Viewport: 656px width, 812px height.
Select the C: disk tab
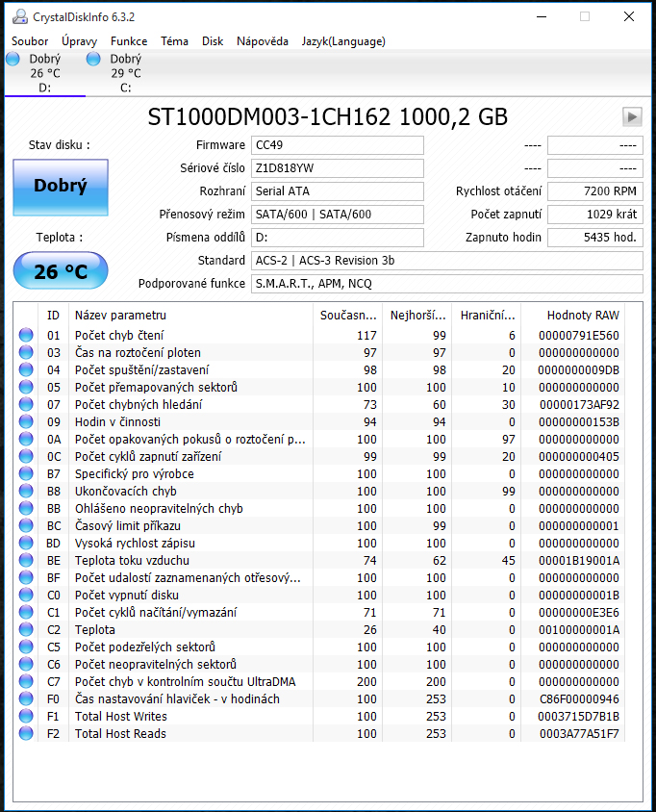coord(126,73)
